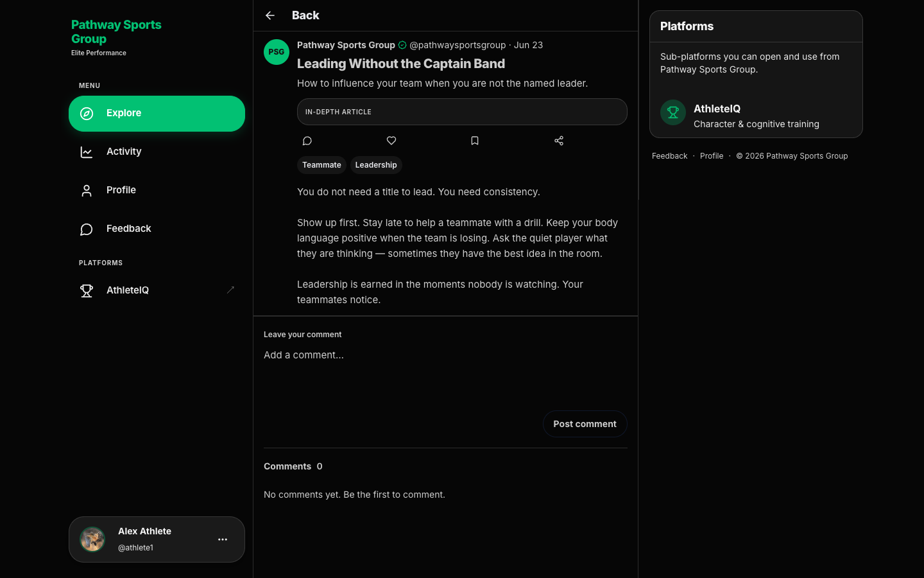Image resolution: width=924 pixels, height=578 pixels.
Task: Open AthleteIQ card in Platforms panel
Action: (x=756, y=116)
